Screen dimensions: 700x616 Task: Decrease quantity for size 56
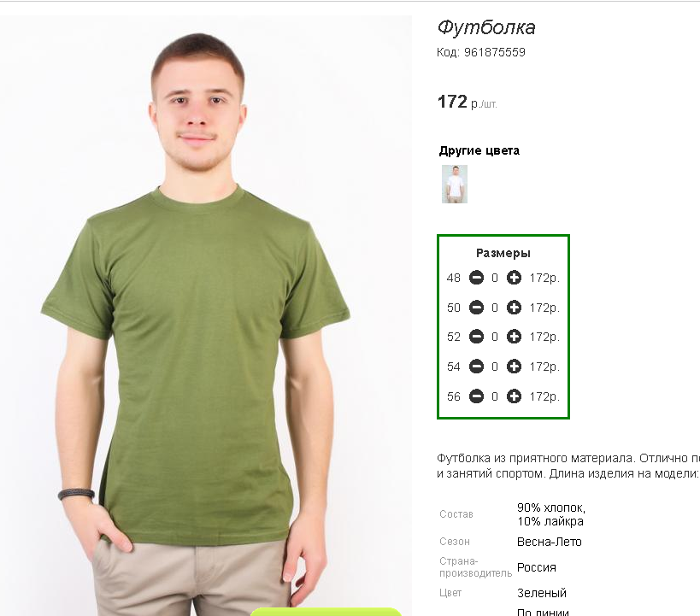(476, 396)
